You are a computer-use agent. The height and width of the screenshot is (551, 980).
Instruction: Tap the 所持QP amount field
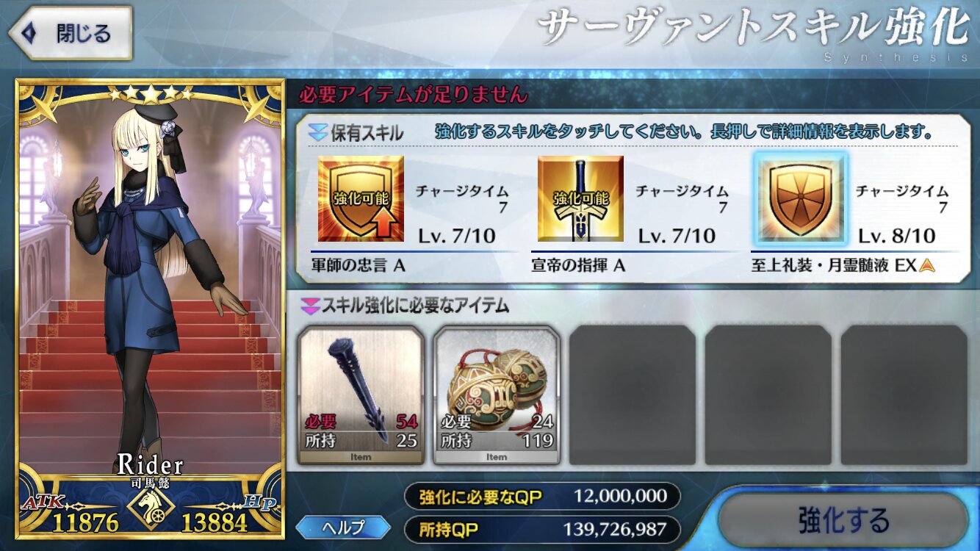pos(542,528)
